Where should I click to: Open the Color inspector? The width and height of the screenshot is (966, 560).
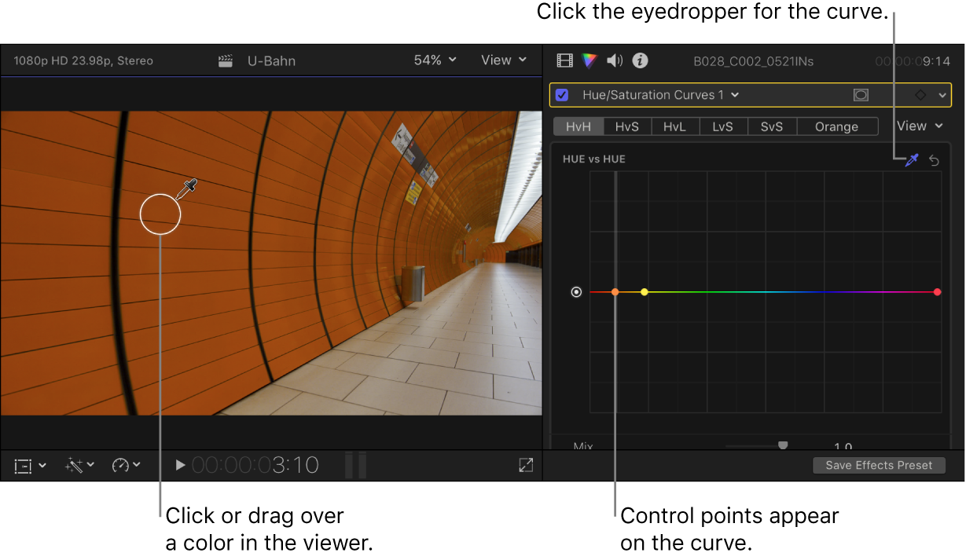pyautogui.click(x=589, y=60)
